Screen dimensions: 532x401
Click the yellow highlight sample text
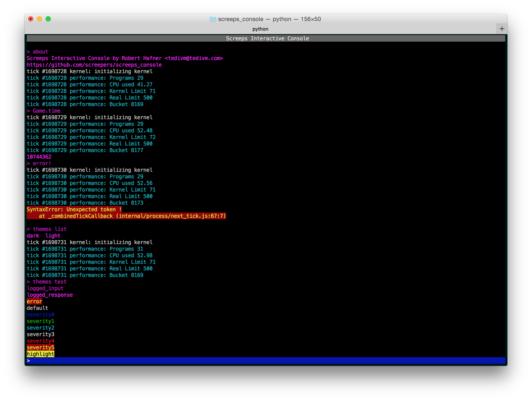pos(40,354)
